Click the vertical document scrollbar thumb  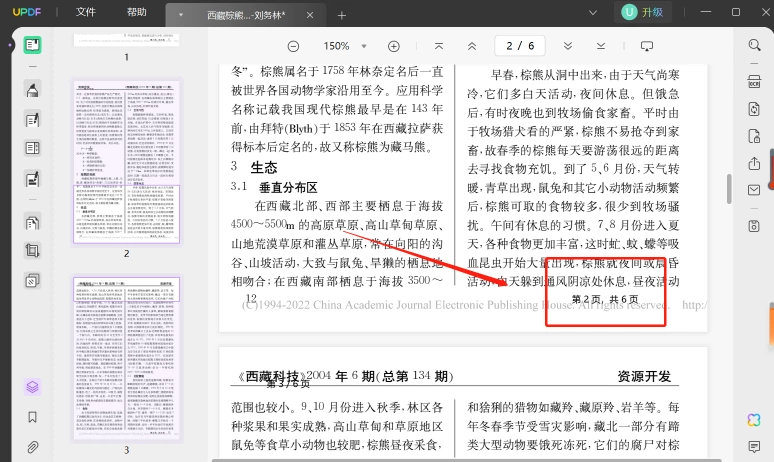click(x=729, y=189)
